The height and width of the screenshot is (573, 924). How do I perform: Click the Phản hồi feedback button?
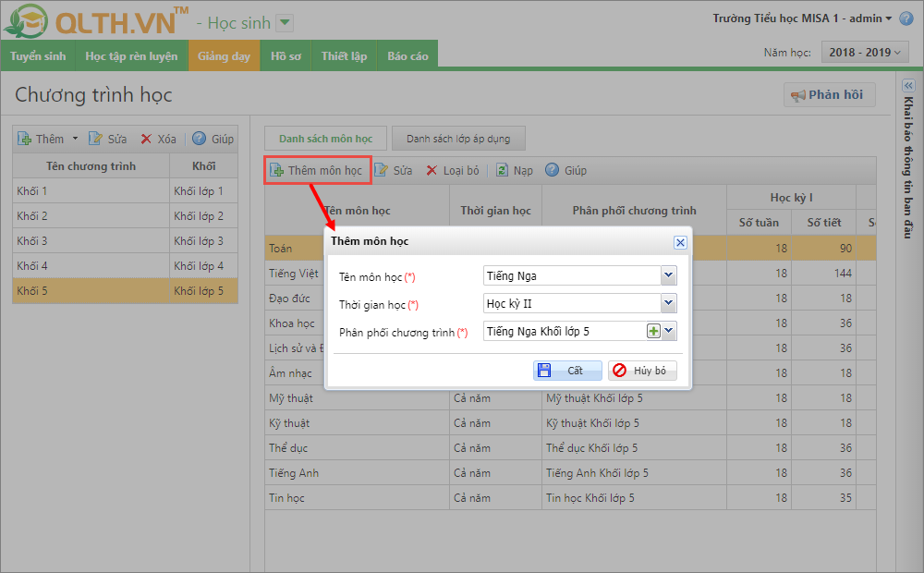point(829,95)
